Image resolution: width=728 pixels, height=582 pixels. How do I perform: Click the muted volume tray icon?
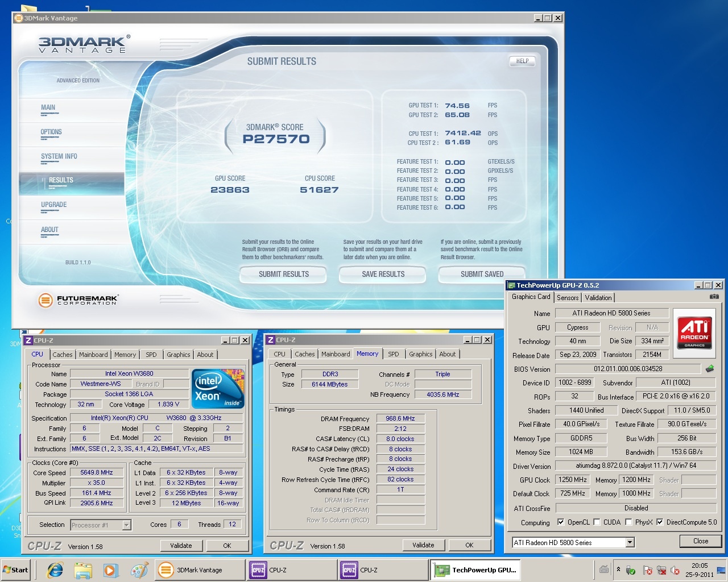(x=675, y=570)
